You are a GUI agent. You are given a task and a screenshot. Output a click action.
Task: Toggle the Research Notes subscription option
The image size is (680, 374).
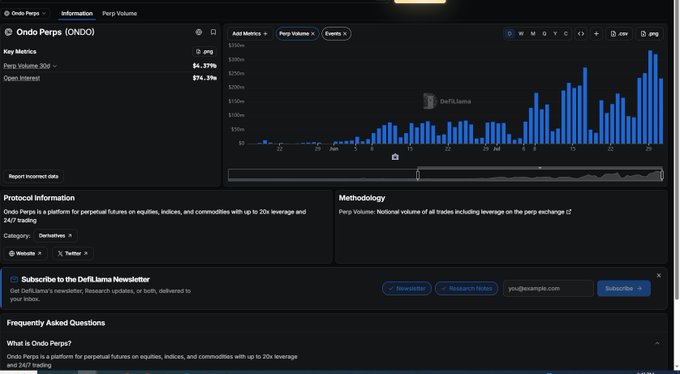[x=467, y=289]
